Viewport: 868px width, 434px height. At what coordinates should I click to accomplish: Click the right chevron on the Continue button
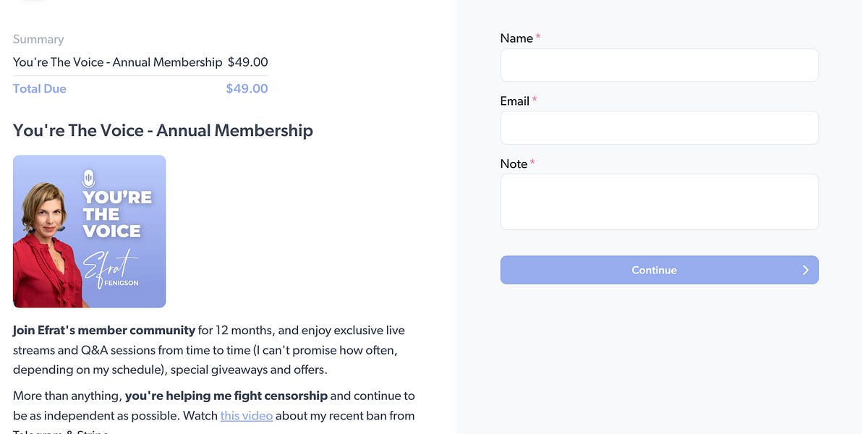click(806, 270)
